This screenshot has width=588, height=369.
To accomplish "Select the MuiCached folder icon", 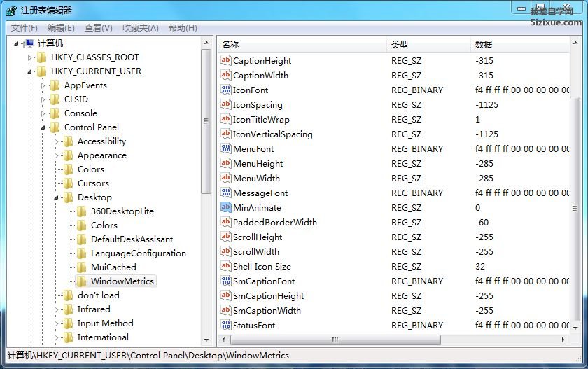I will [81, 267].
